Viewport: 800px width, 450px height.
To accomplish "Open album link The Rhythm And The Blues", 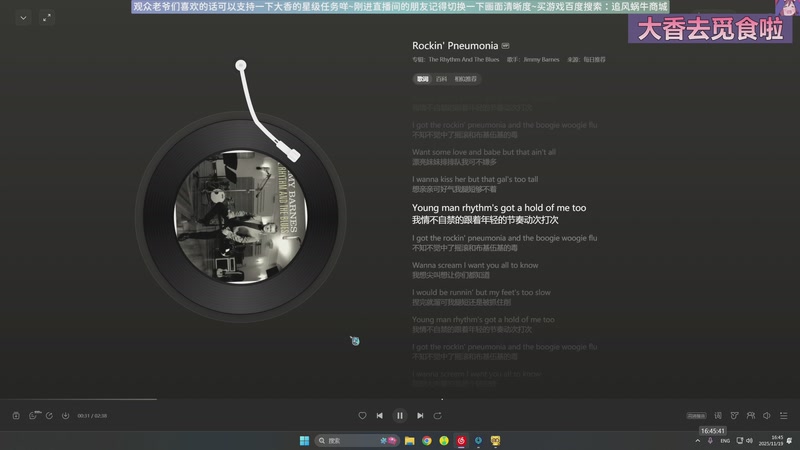I will coord(464,60).
